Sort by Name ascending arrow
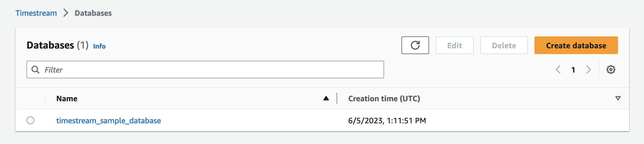 coord(326,98)
